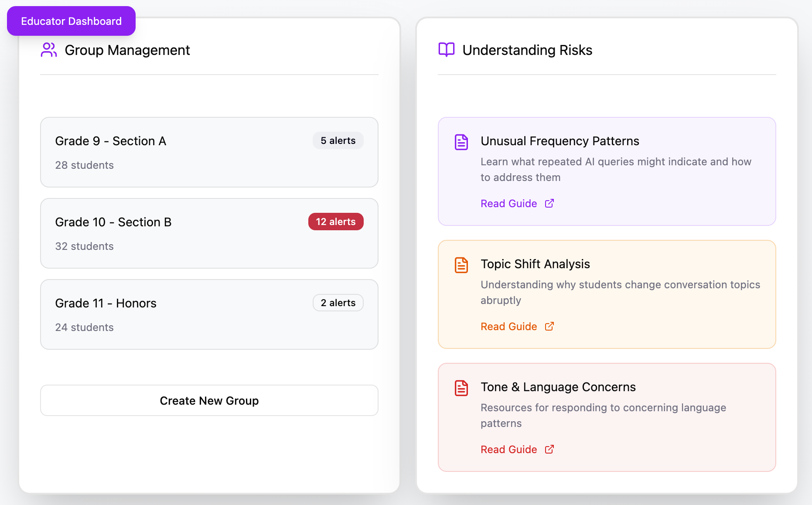Open the Read Guide for Tone & Language Concerns
This screenshot has width=812, height=505.
click(x=508, y=449)
